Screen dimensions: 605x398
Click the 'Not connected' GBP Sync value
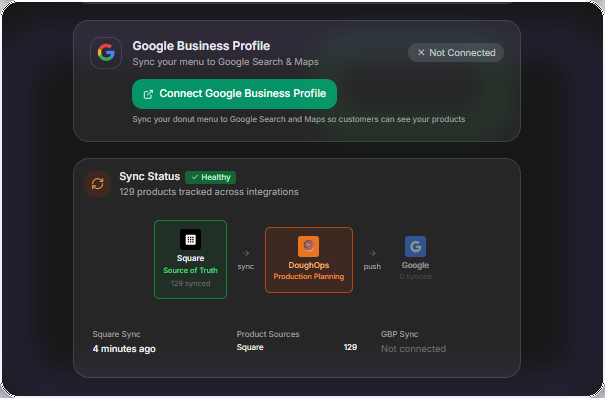(x=413, y=349)
